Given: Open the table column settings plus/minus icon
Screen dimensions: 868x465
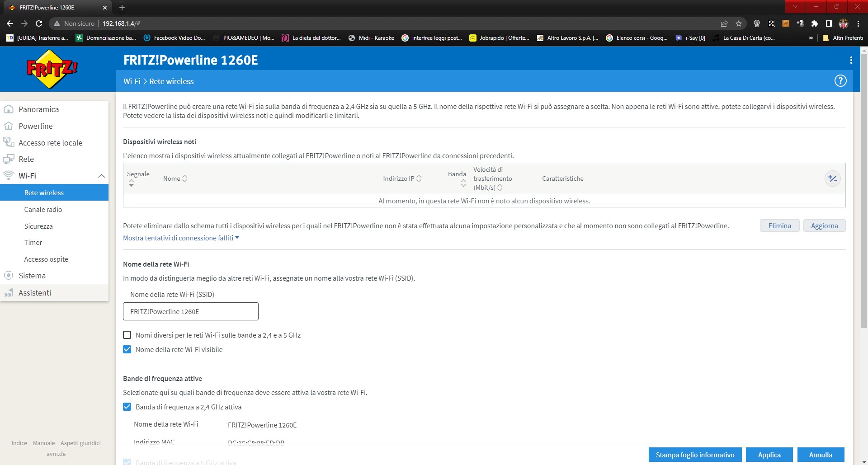Looking at the screenshot, I should point(832,178).
